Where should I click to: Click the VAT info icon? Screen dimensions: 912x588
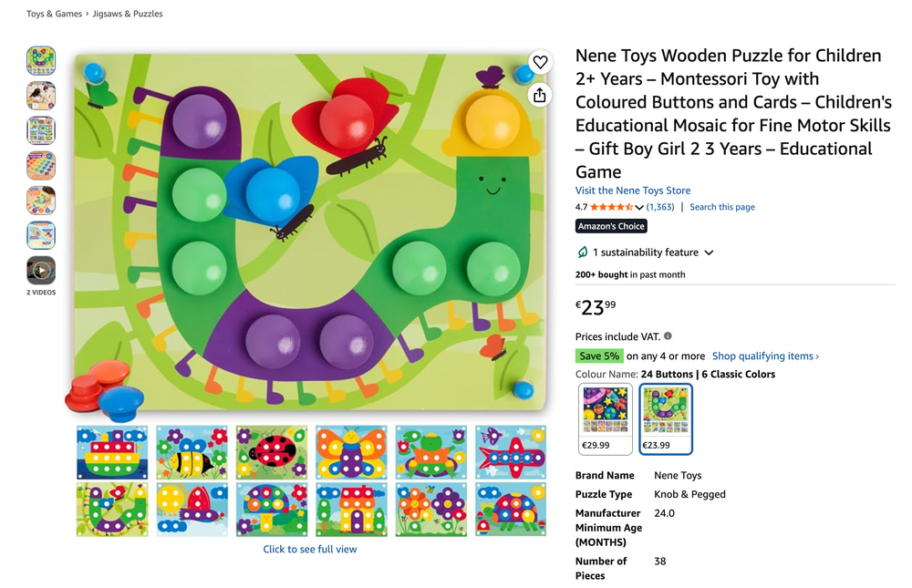(x=668, y=336)
